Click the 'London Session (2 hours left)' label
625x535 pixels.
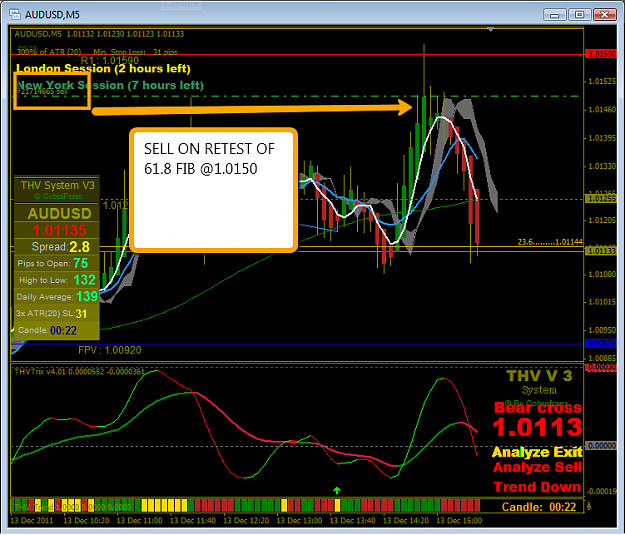tap(103, 69)
